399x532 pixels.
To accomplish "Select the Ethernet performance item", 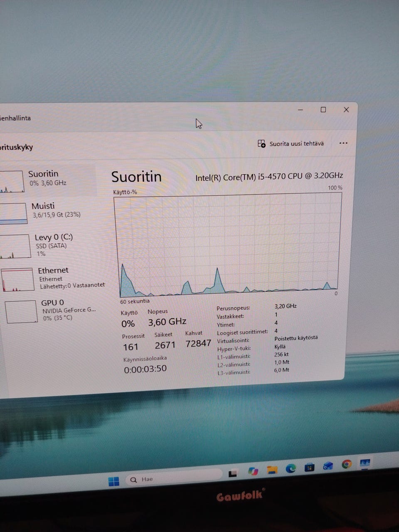I will 53,278.
